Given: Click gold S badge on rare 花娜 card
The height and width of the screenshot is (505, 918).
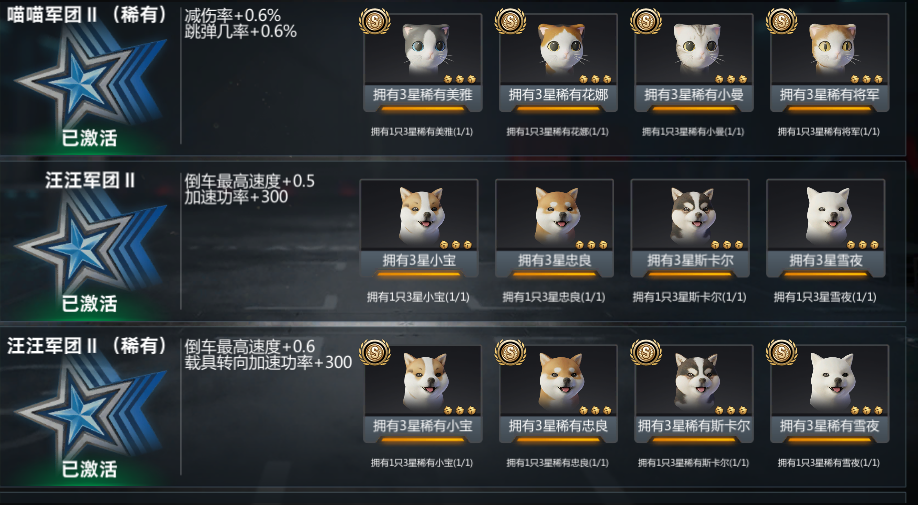Looking at the screenshot, I should pyautogui.click(x=510, y=21).
